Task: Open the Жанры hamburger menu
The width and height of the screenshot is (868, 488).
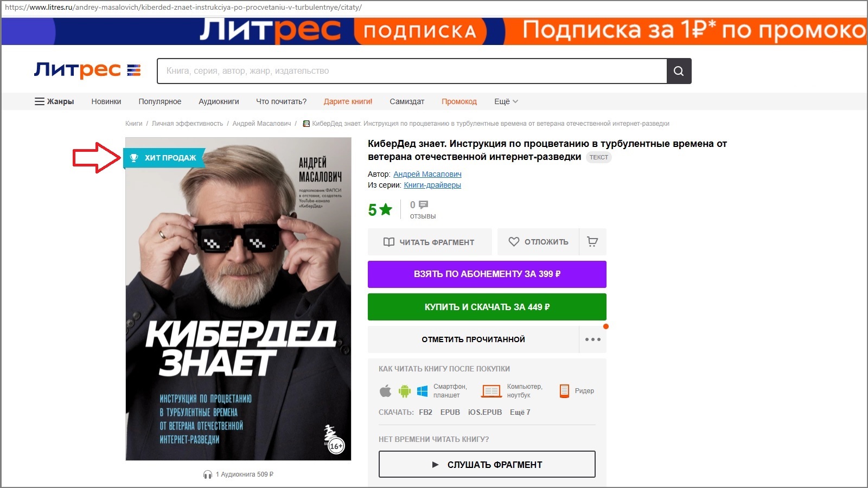Action: click(x=54, y=101)
